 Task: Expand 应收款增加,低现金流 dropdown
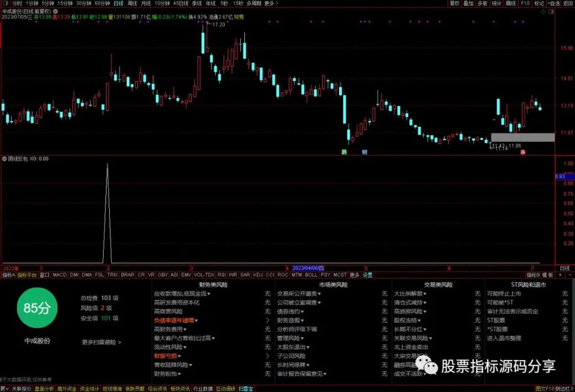click(x=182, y=293)
